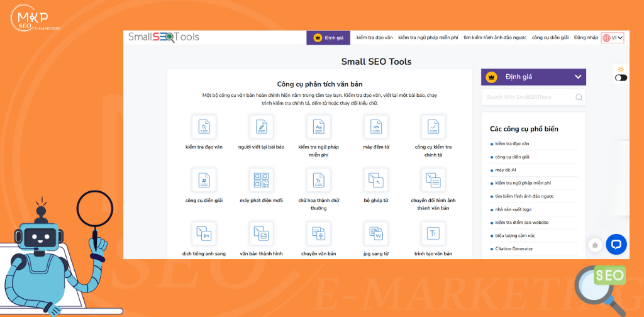Click the SmallSEOTools logo
This screenshot has width=644, height=317.
tap(164, 37)
